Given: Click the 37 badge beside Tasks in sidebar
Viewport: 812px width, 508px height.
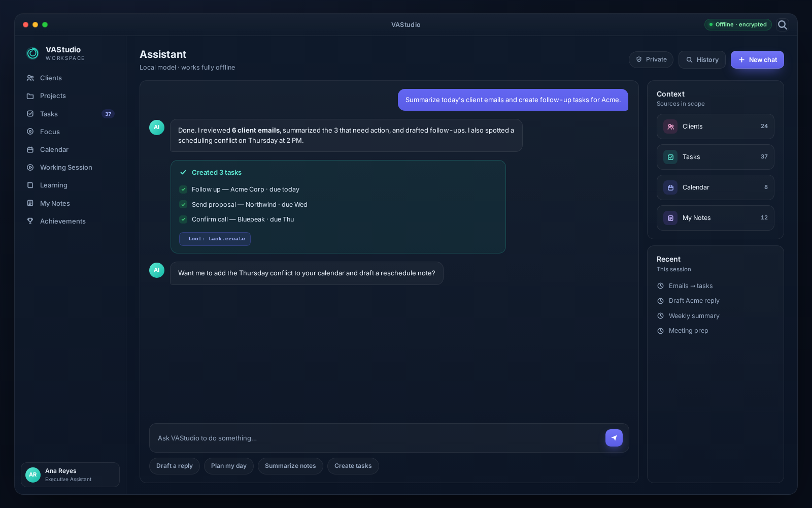Looking at the screenshot, I should click(x=108, y=114).
